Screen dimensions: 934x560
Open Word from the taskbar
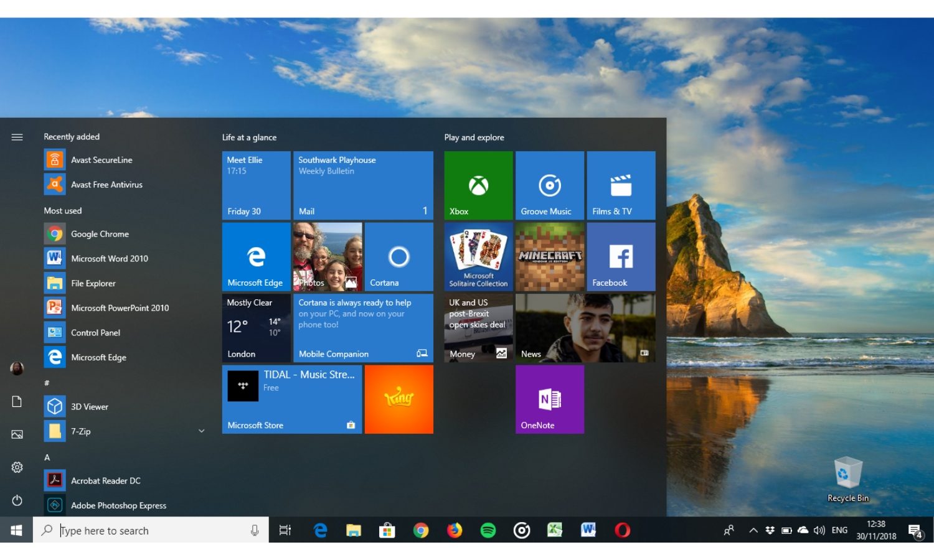(x=588, y=530)
